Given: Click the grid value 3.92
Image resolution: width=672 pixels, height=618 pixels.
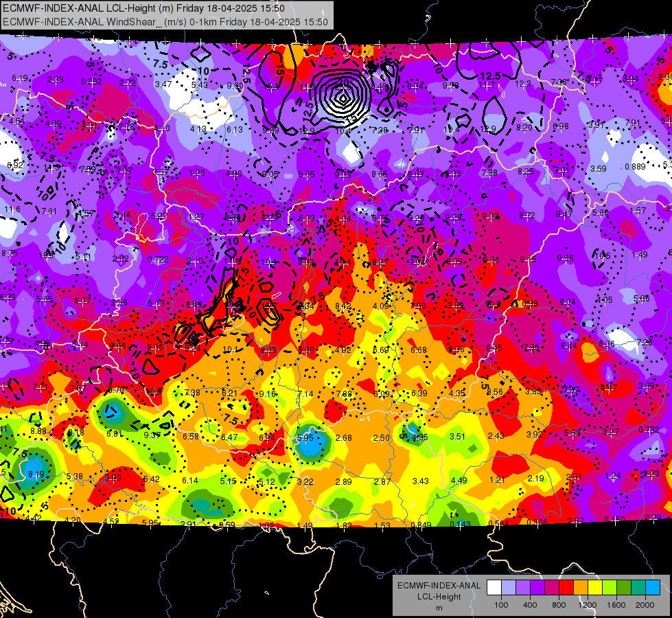Looking at the screenshot, I should pyautogui.click(x=534, y=435).
